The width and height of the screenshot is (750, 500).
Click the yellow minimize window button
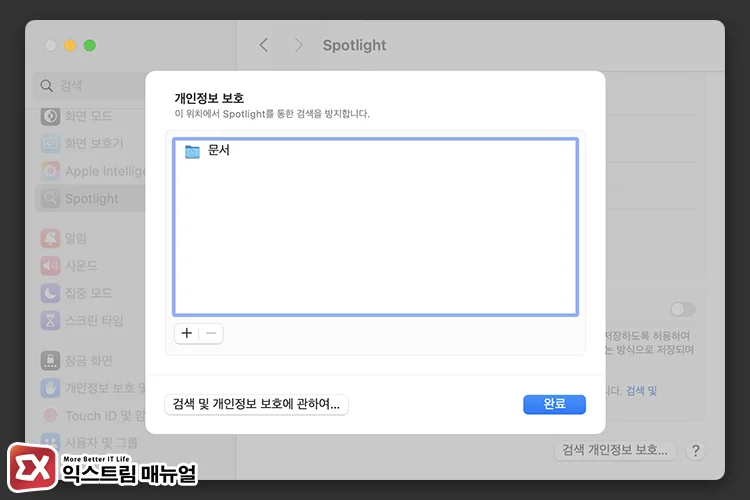[x=70, y=45]
